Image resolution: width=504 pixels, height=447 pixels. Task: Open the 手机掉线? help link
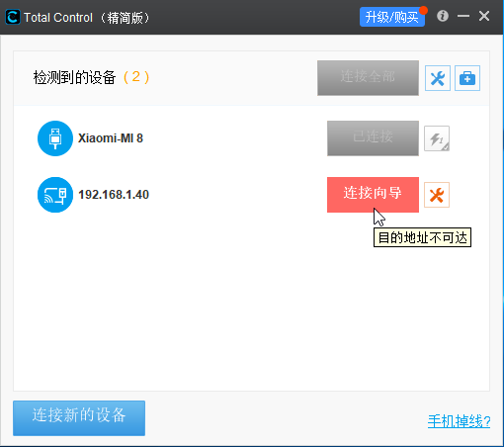click(459, 421)
